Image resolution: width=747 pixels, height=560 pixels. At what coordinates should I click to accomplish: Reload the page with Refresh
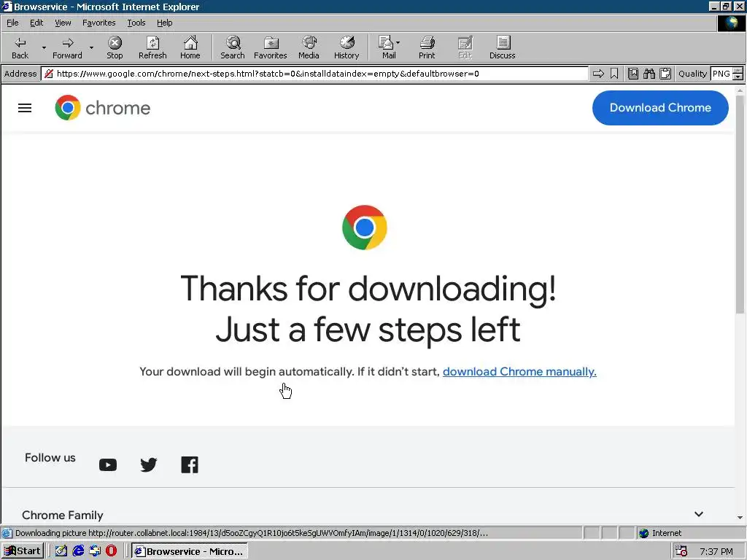pos(152,47)
